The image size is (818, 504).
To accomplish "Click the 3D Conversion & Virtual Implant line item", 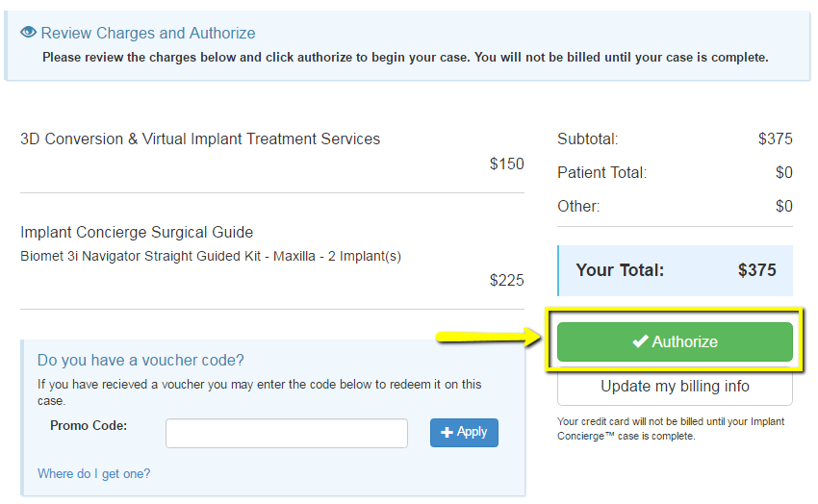I will pos(200,139).
